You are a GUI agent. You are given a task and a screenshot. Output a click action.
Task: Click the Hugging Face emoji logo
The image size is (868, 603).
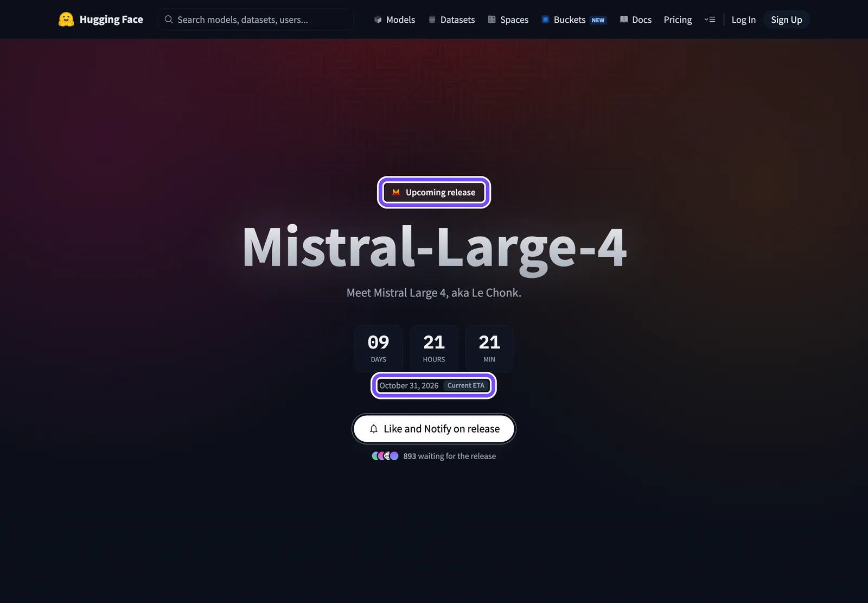point(66,20)
